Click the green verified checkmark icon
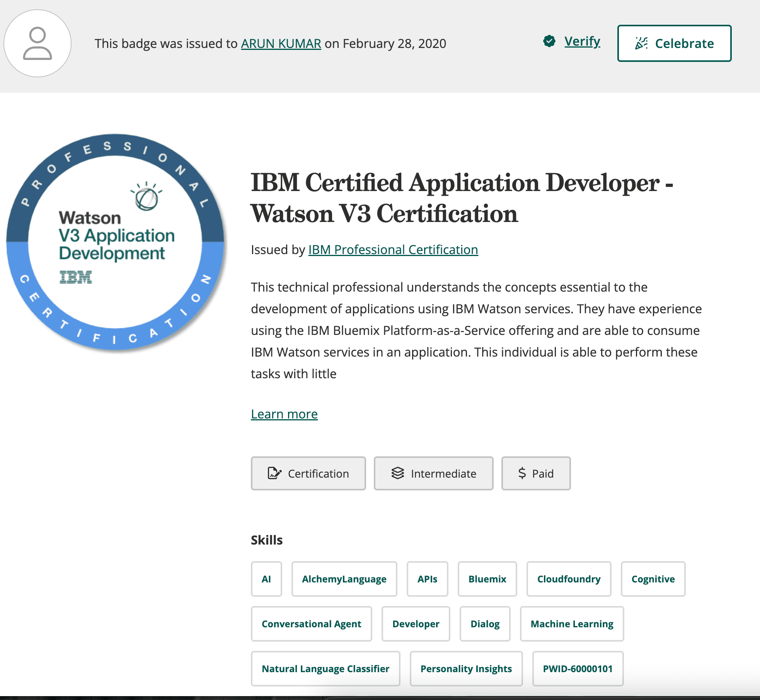 [x=549, y=41]
